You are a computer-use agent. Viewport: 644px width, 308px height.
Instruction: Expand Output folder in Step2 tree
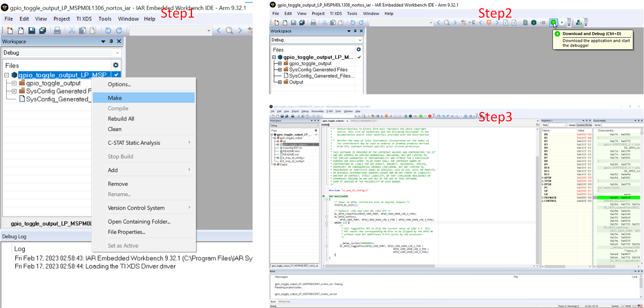click(x=280, y=82)
